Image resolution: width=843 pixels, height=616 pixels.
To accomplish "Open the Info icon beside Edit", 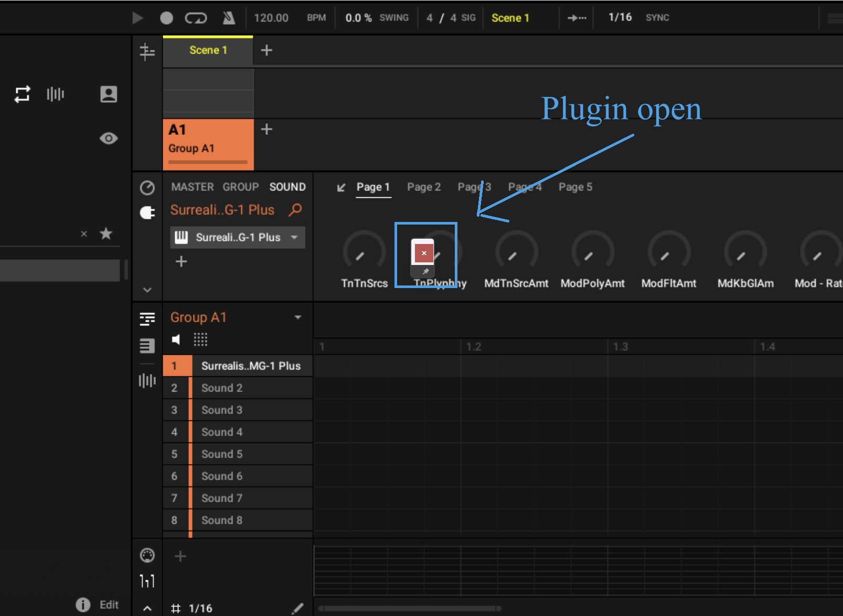I will point(83,605).
